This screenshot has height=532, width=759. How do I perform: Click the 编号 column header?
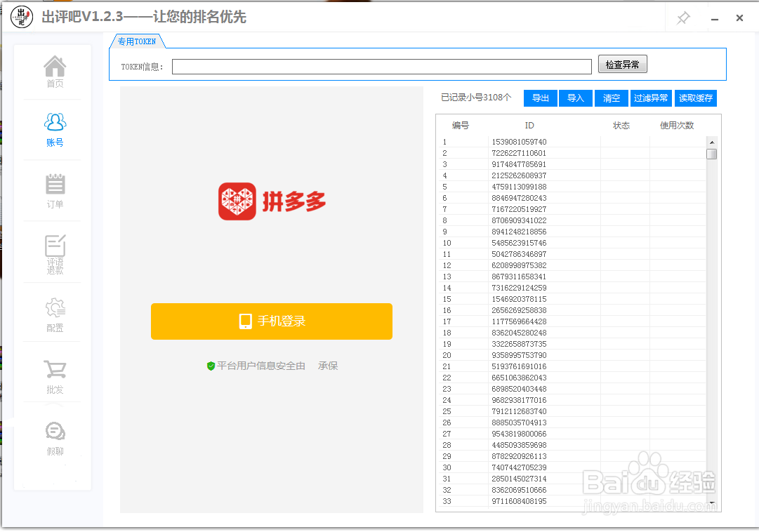[461, 126]
